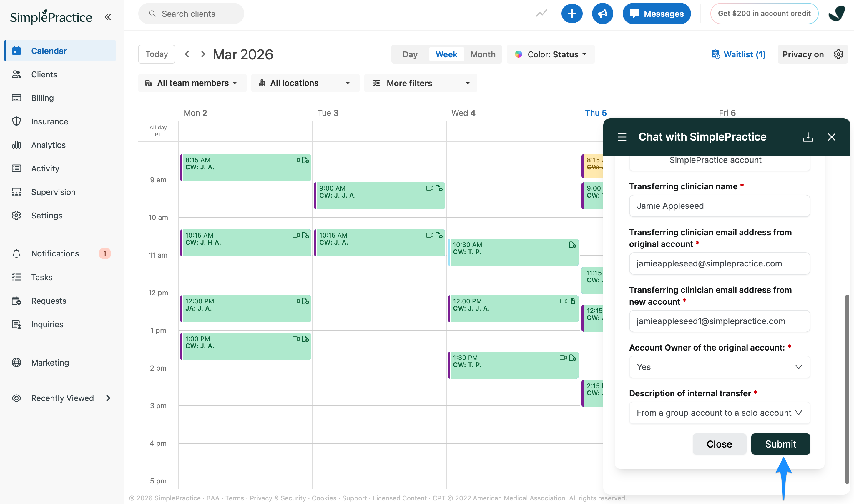Switch to Week view
This screenshot has height=504, width=854.
coord(446,54)
